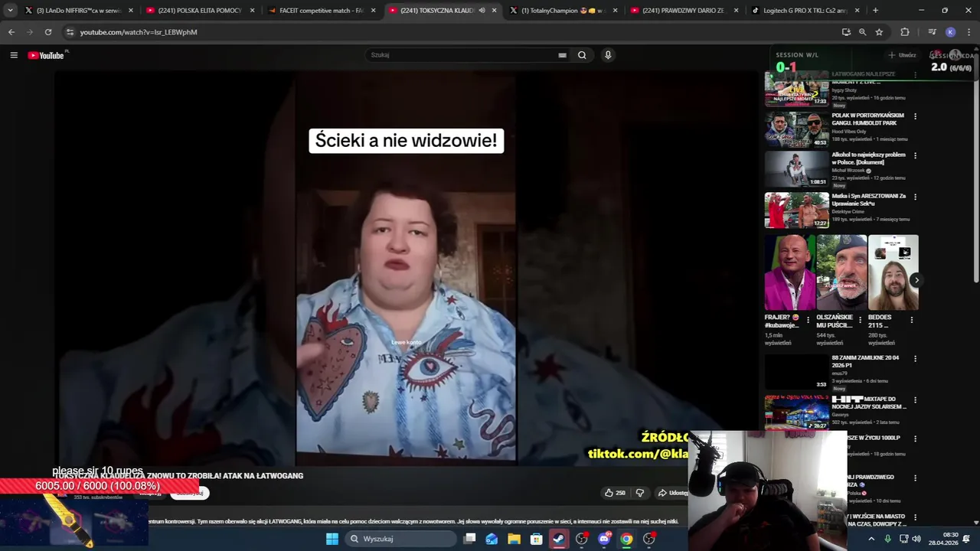Show hidden system tray icons
The height and width of the screenshot is (551, 980).
tap(871, 539)
